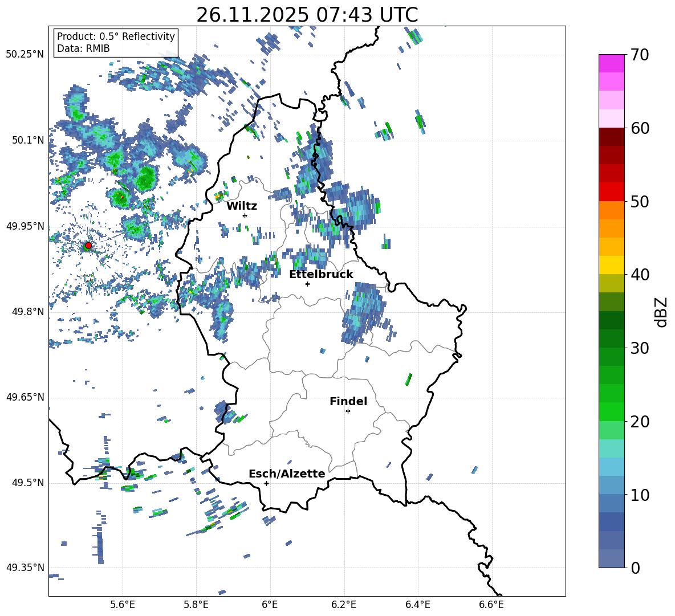
Task: Click the 50.1°N latitude label
Action: coord(28,140)
